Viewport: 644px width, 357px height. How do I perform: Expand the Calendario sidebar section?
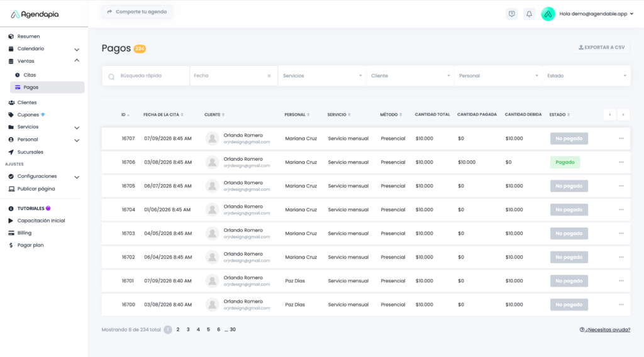tap(77, 49)
